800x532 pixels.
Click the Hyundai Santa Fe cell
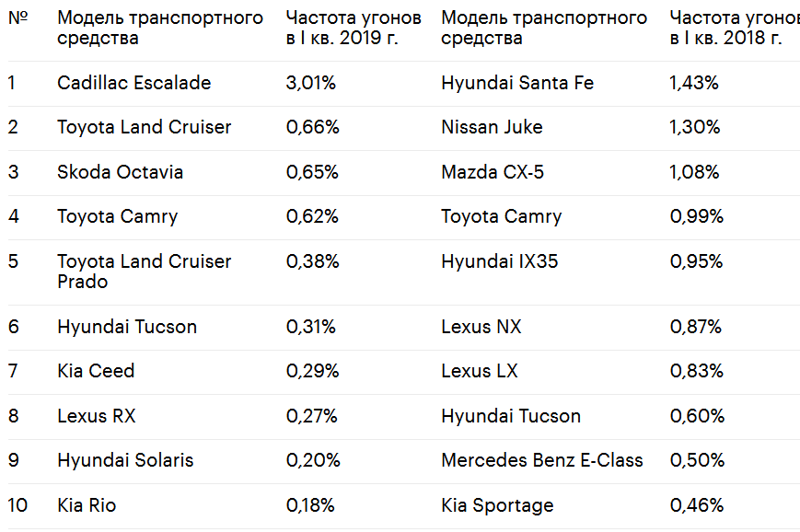(517, 83)
